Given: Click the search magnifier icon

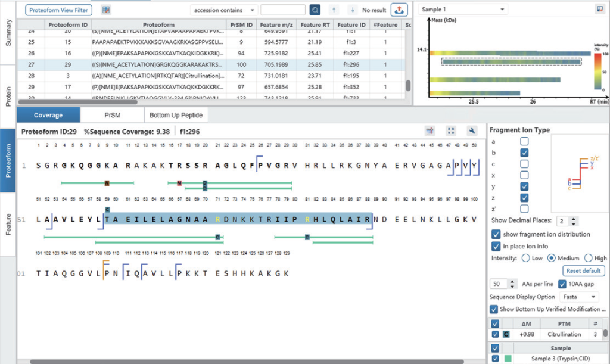Looking at the screenshot, I should [x=315, y=10].
